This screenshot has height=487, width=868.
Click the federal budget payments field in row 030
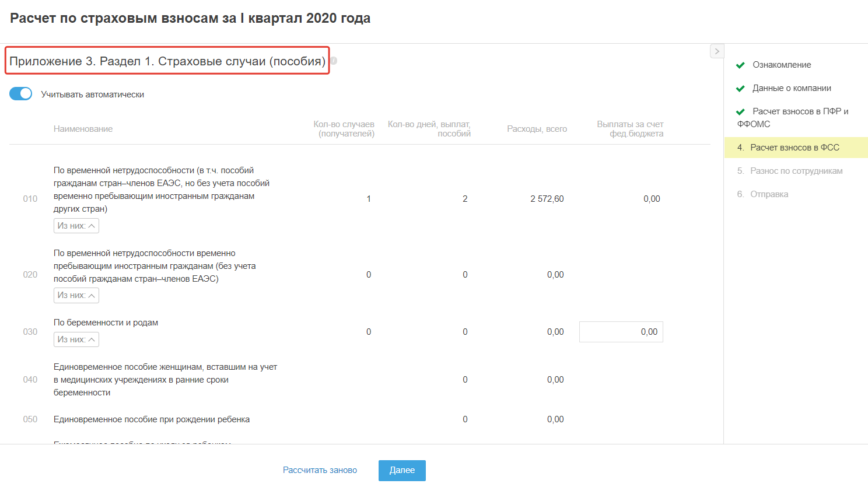(x=621, y=332)
